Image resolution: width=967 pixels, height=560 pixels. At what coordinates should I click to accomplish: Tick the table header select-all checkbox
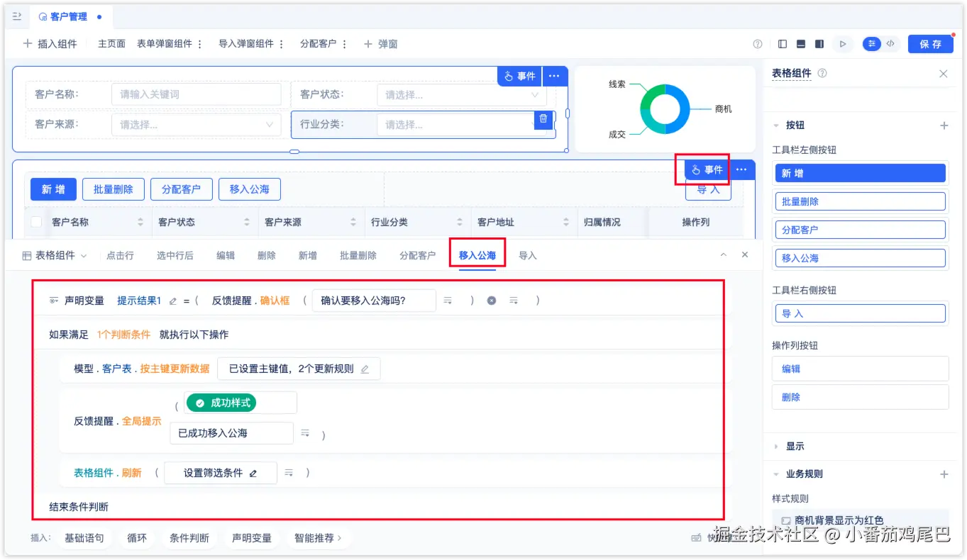[x=36, y=222]
